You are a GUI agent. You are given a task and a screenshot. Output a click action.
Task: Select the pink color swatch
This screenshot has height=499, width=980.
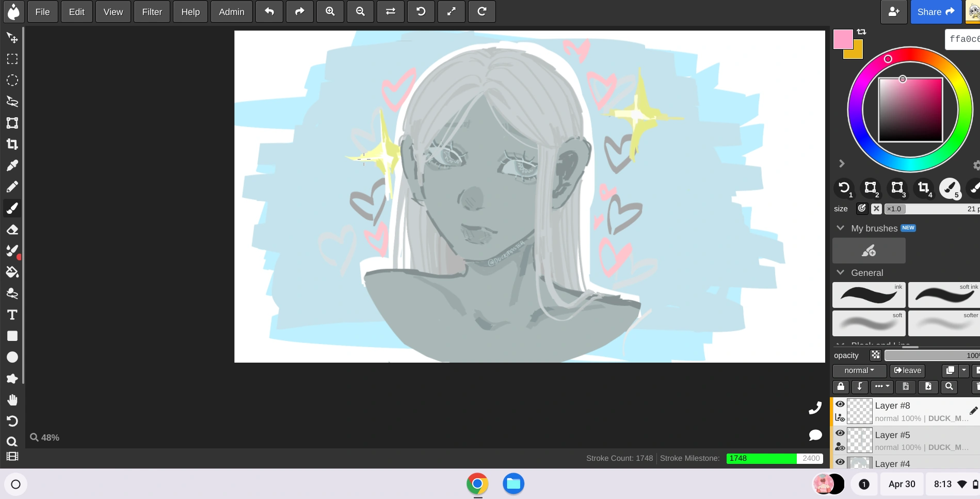click(843, 38)
